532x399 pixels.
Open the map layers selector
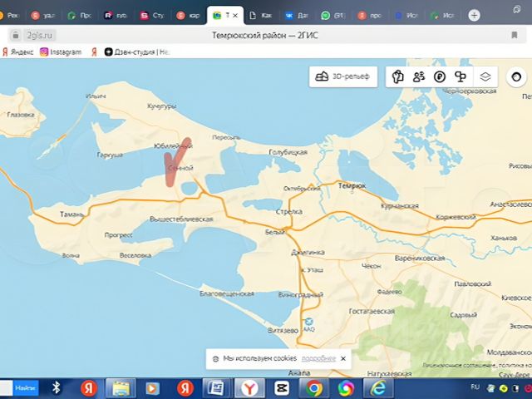coord(485,77)
